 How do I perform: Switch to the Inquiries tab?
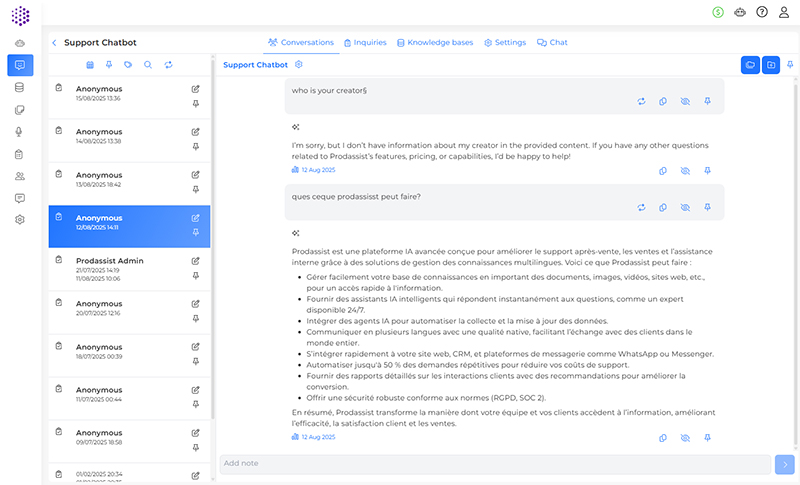coord(365,43)
